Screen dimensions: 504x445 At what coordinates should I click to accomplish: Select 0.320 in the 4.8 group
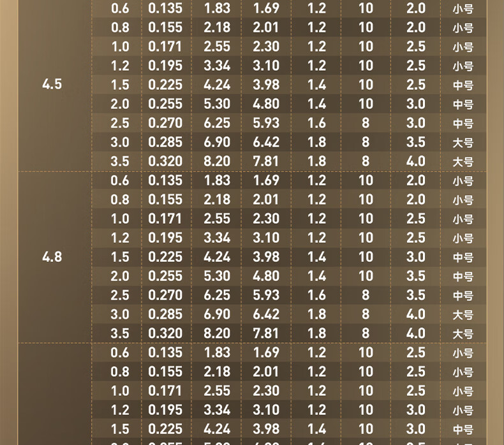165,333
